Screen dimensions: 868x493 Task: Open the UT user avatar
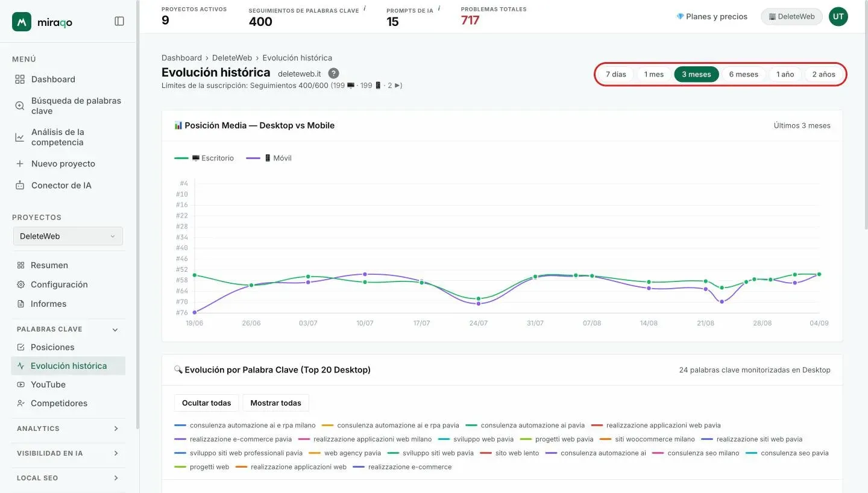(838, 17)
